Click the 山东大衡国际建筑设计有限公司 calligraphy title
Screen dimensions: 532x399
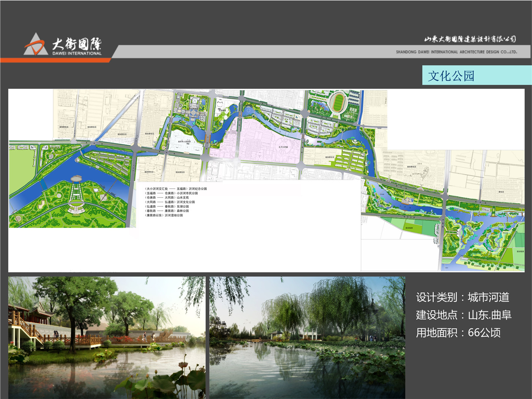point(470,39)
